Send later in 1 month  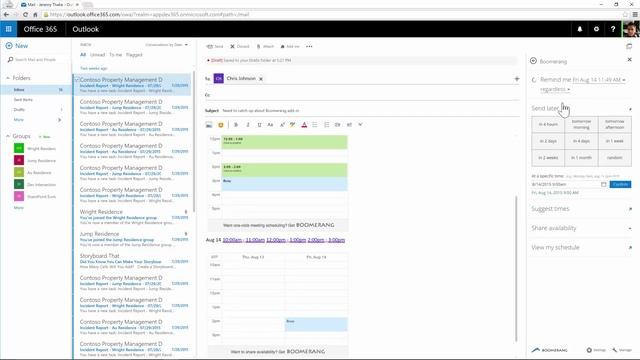pos(581,158)
